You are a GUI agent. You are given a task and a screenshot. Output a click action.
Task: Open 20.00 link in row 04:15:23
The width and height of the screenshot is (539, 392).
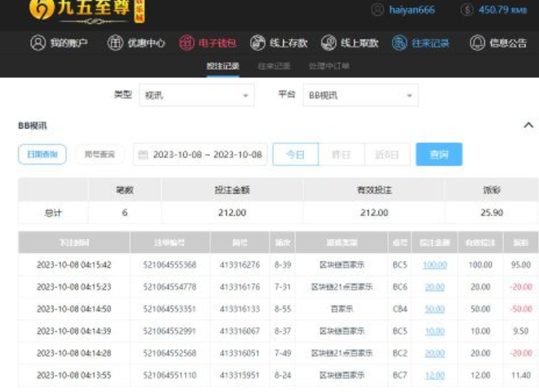pyautogui.click(x=435, y=287)
